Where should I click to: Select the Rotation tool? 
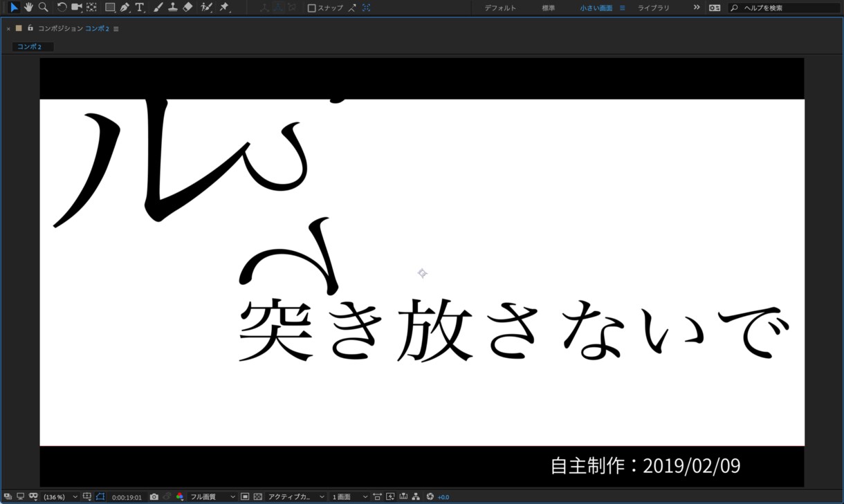point(62,8)
